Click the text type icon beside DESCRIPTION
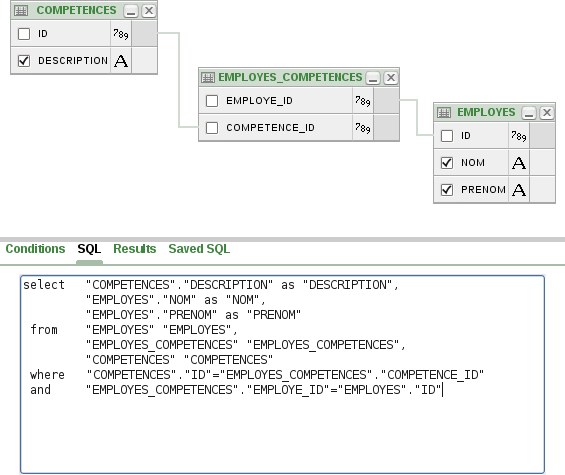The image size is (565, 475). (121, 61)
